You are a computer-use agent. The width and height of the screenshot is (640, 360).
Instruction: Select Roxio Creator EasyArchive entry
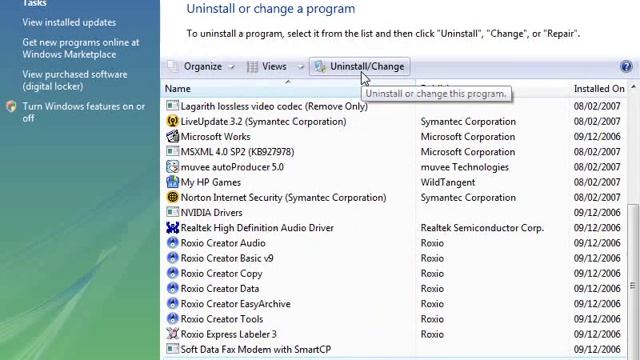tap(236, 304)
